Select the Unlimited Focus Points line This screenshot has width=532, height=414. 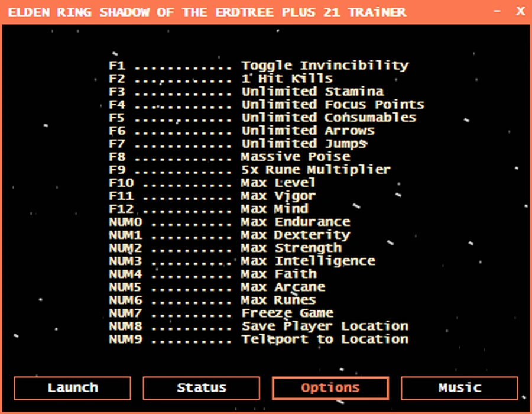pos(267,105)
